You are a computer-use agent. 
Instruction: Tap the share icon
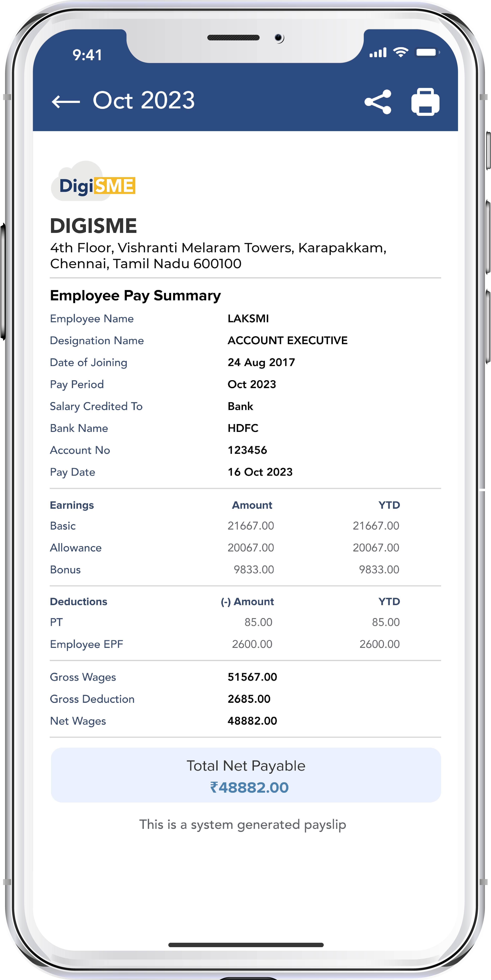click(x=378, y=102)
